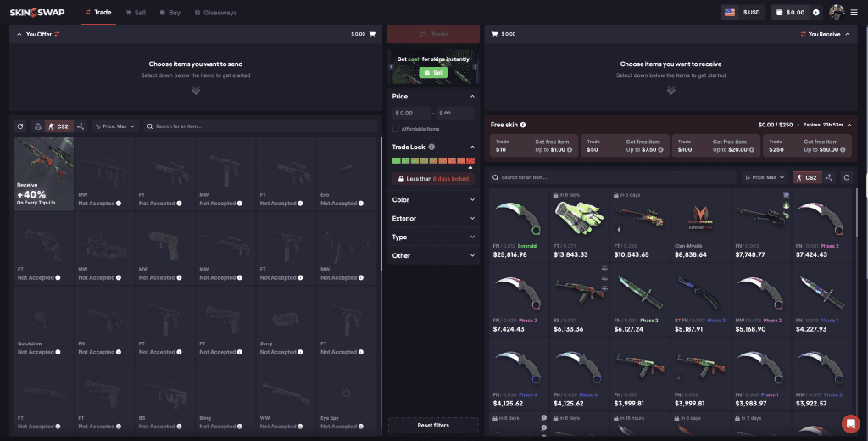868x441 pixels.
Task: Open the Sell tab in top navigation
Action: (136, 12)
